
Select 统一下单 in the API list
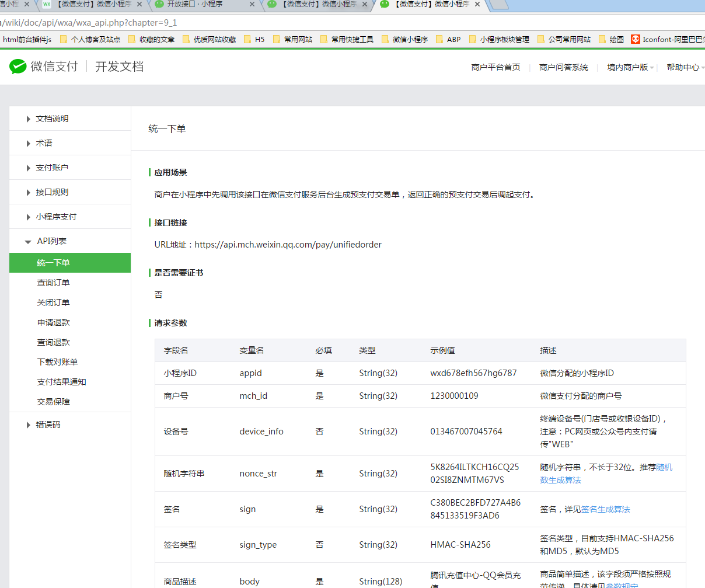[x=70, y=263]
